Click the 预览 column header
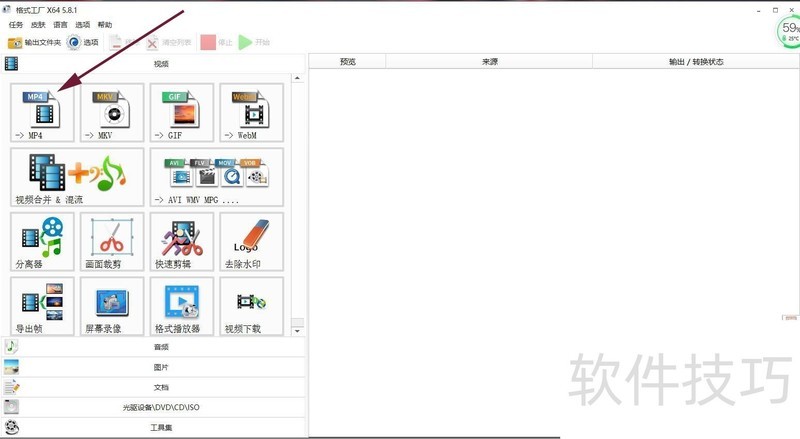 point(347,61)
